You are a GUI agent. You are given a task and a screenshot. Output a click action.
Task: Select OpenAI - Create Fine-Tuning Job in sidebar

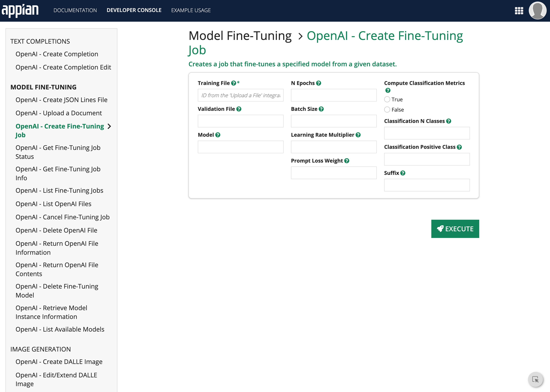pyautogui.click(x=60, y=131)
